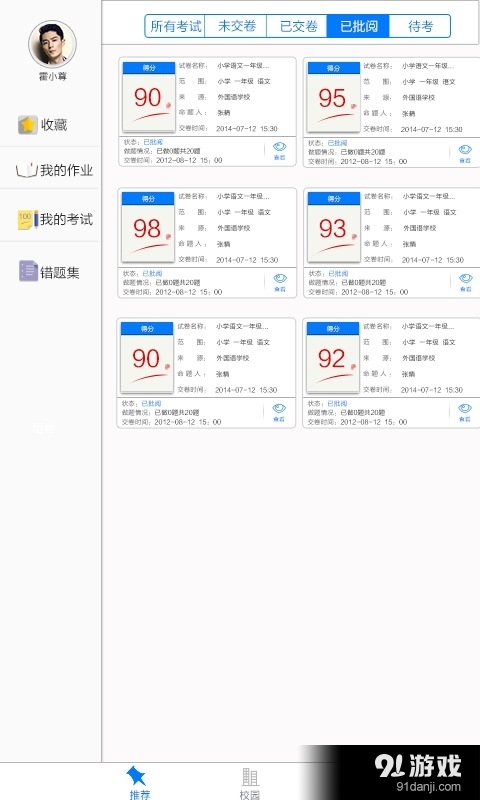Open the score sheet showing 95
The image size is (480, 800).
[x=334, y=97]
